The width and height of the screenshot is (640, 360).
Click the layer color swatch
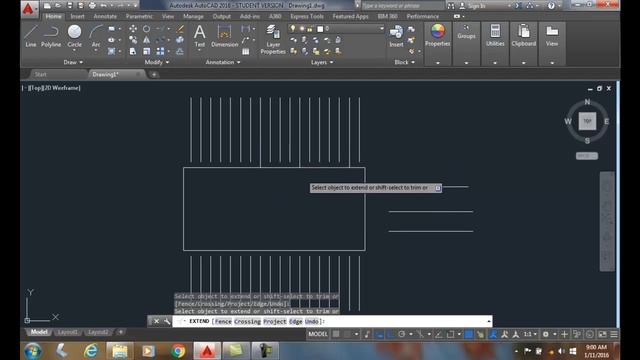point(320,29)
